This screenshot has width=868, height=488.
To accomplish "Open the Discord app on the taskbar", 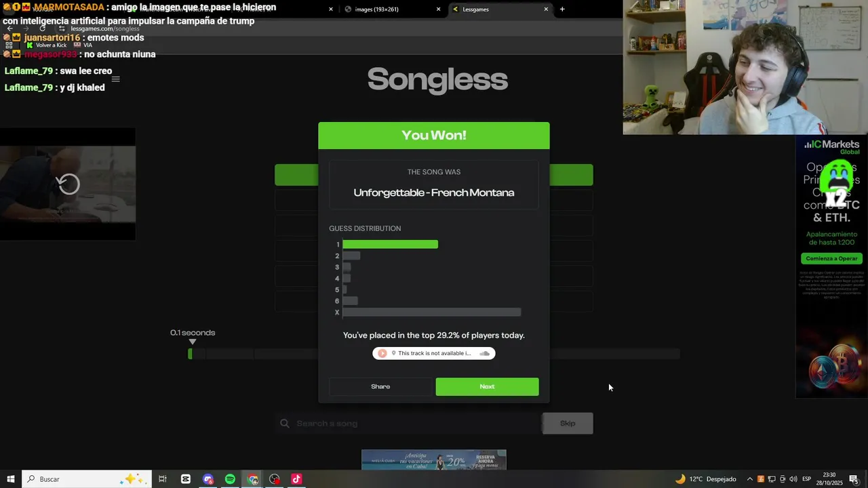I will (208, 479).
